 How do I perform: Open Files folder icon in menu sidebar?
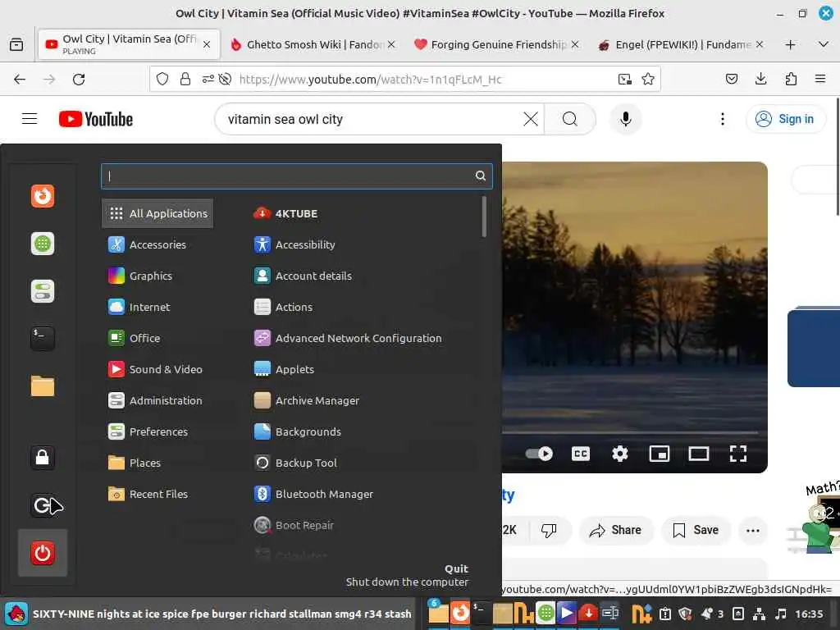tap(43, 386)
